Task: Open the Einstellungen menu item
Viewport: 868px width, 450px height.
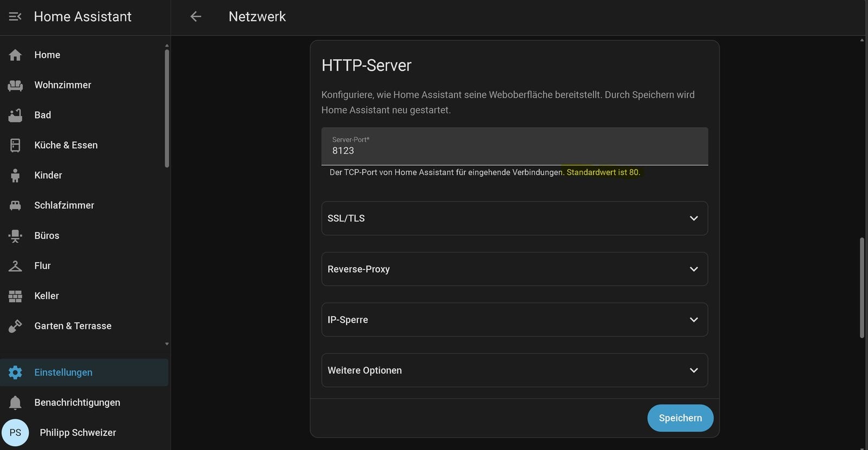Action: pos(84,372)
